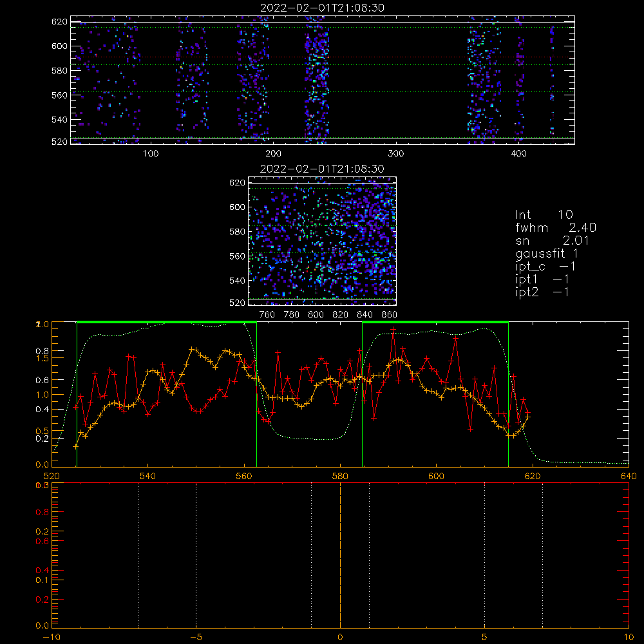Select the 'Int 10' readout

pyautogui.click(x=544, y=214)
